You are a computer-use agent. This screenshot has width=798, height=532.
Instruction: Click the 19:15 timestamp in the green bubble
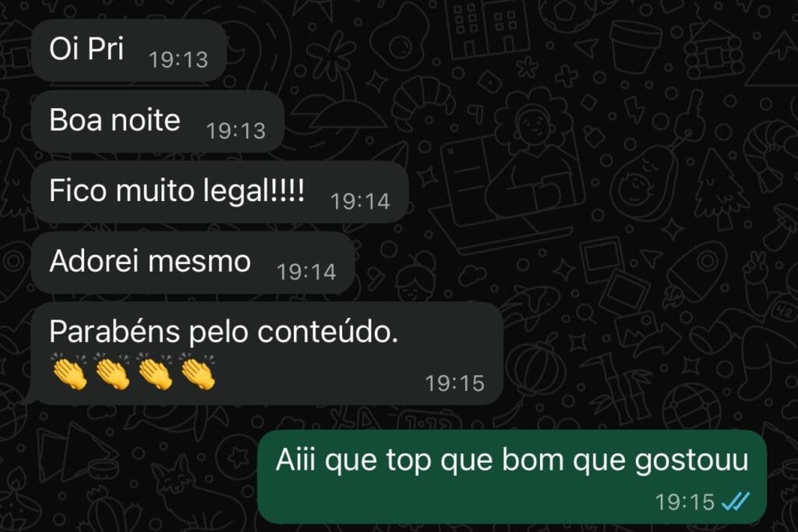(x=685, y=502)
